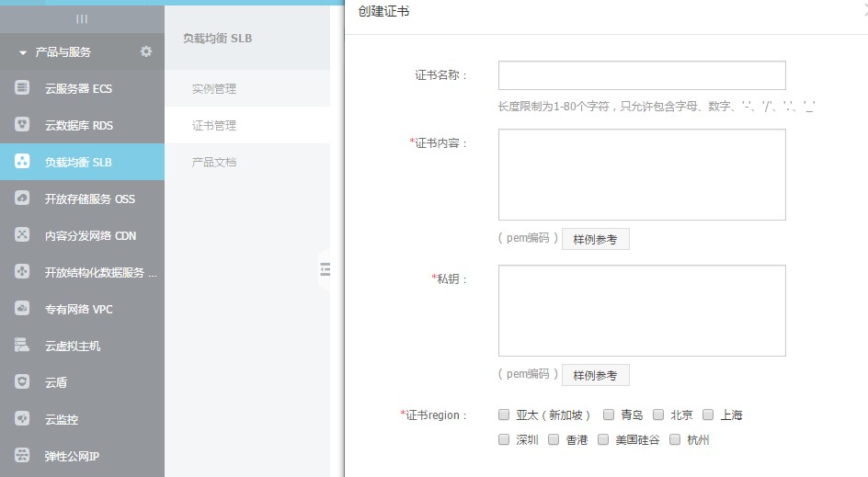Collapse the 产品与服务 section arrow

23,52
